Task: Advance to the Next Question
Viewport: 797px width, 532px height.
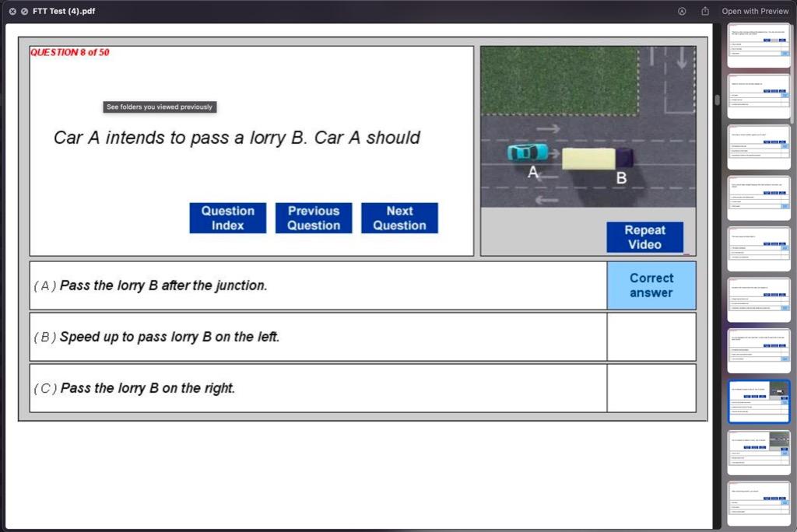Action: pyautogui.click(x=399, y=218)
